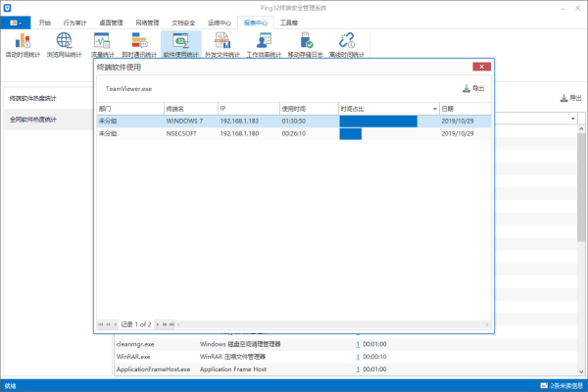Open the 工具箱 ribbon tab
Screen dimensions: 588x392
point(289,21)
